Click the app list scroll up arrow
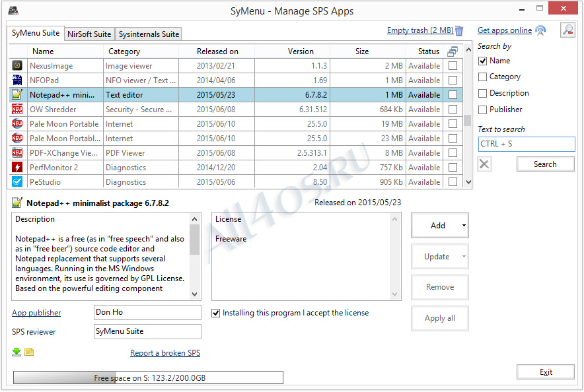Viewport: 584px width, 392px height. [x=468, y=49]
